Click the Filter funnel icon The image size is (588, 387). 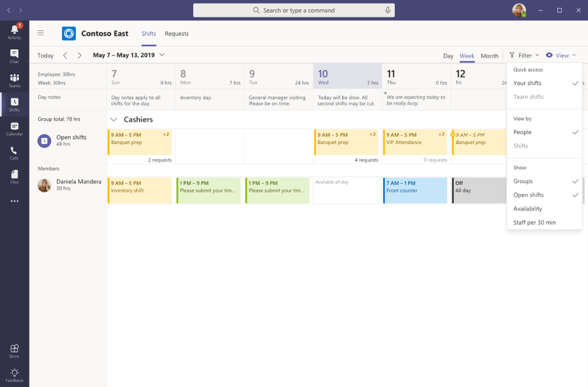click(512, 55)
